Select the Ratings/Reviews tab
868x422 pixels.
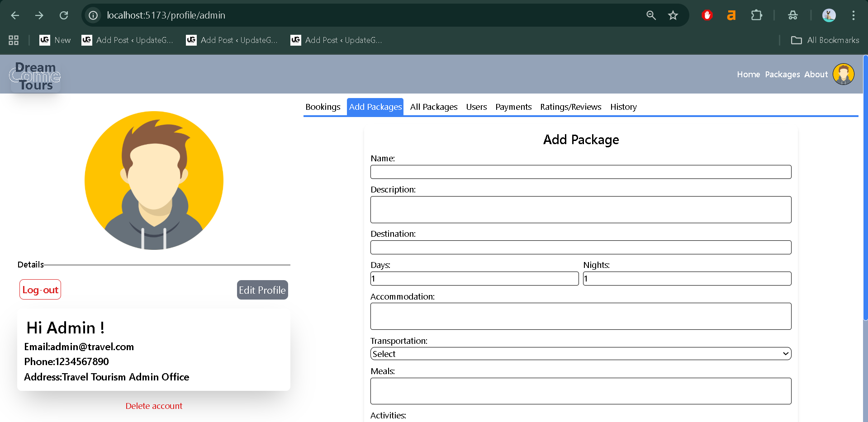pyautogui.click(x=570, y=107)
